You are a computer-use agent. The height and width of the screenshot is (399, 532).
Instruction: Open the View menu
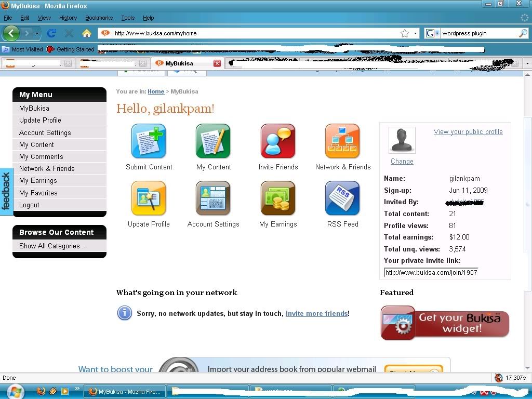(44, 18)
